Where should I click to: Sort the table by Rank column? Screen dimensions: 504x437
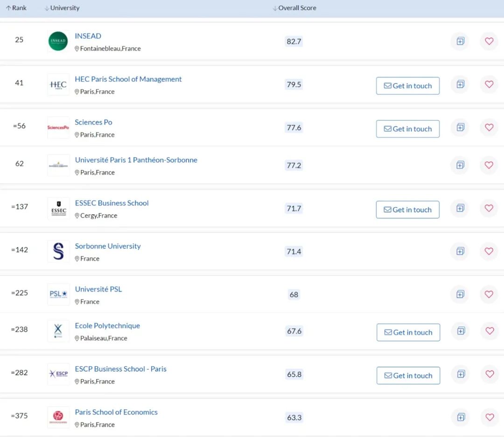point(16,8)
